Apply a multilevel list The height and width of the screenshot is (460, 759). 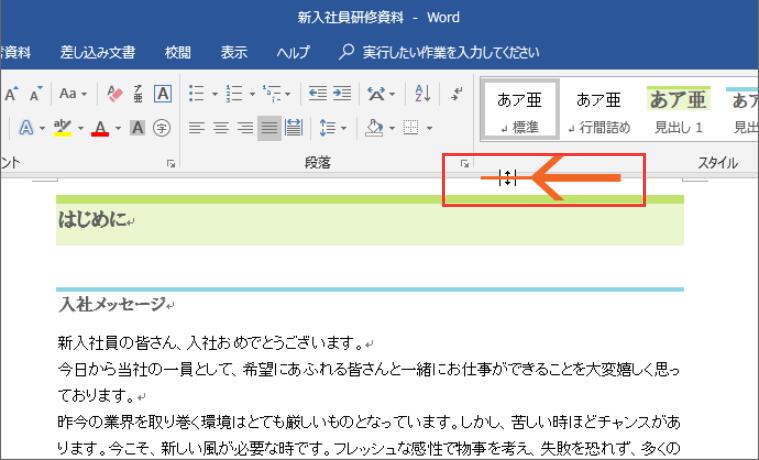(x=272, y=93)
